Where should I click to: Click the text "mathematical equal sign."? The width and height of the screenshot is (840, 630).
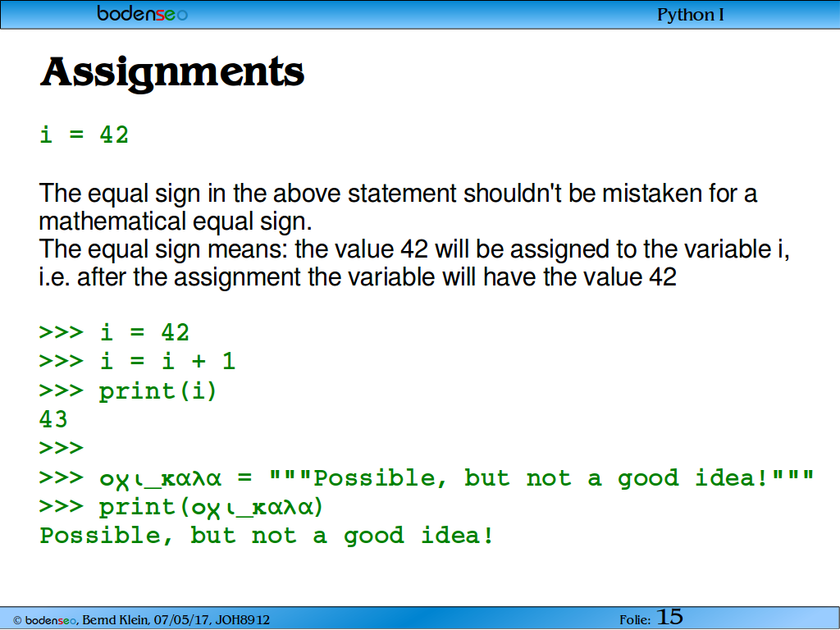point(176,221)
